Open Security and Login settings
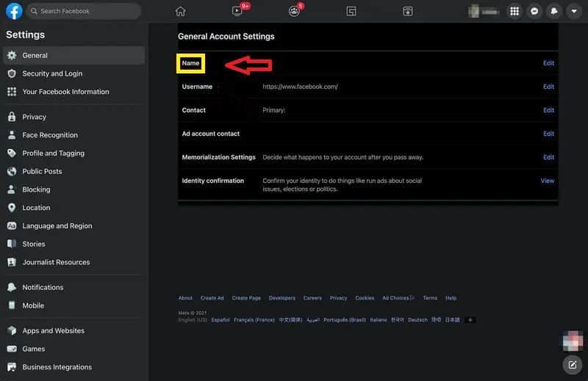This screenshot has height=381, width=588. [74, 73]
